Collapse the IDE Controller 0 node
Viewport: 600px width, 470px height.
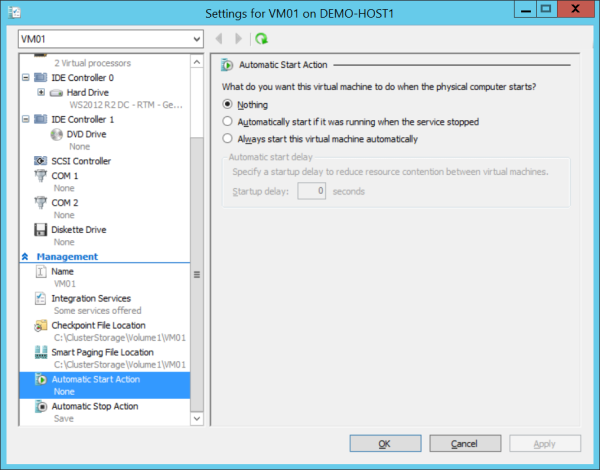click(x=25, y=77)
